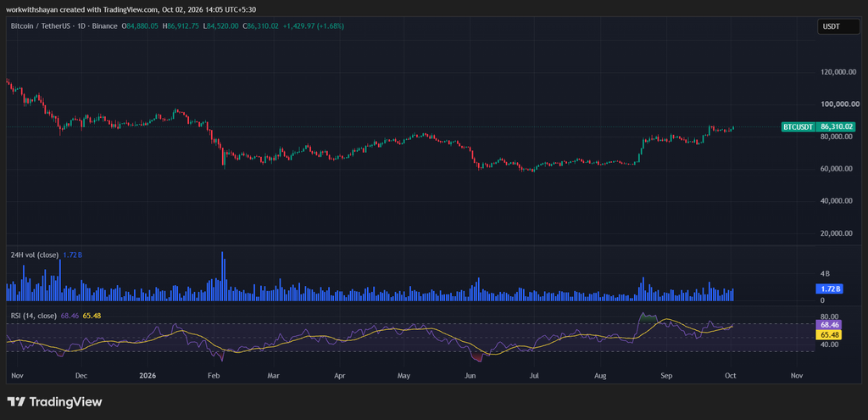
Task: Click the 60,000.00 price axis label
Action: (836, 169)
